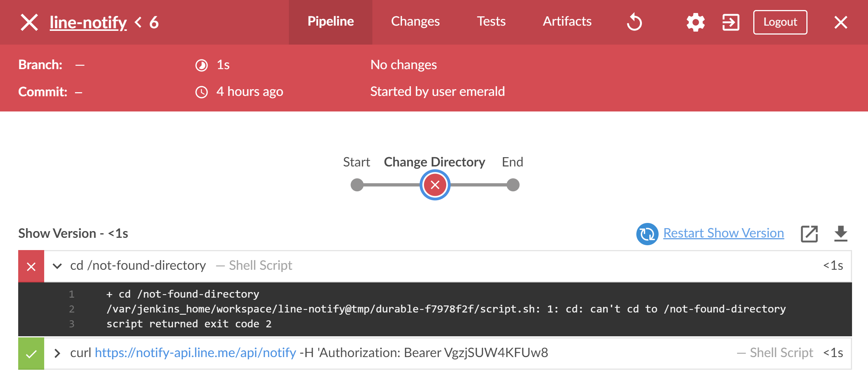
Task: Switch to the Changes tab
Action: point(415,22)
